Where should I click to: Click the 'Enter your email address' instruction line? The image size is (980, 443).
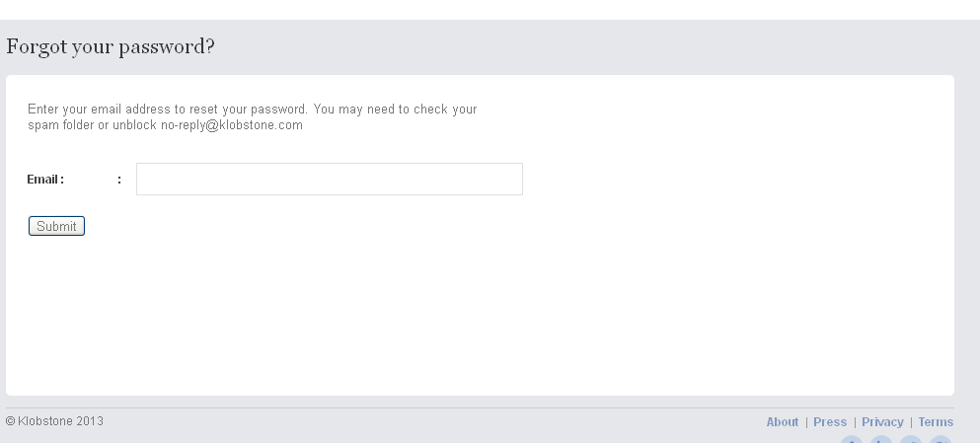pos(168,110)
